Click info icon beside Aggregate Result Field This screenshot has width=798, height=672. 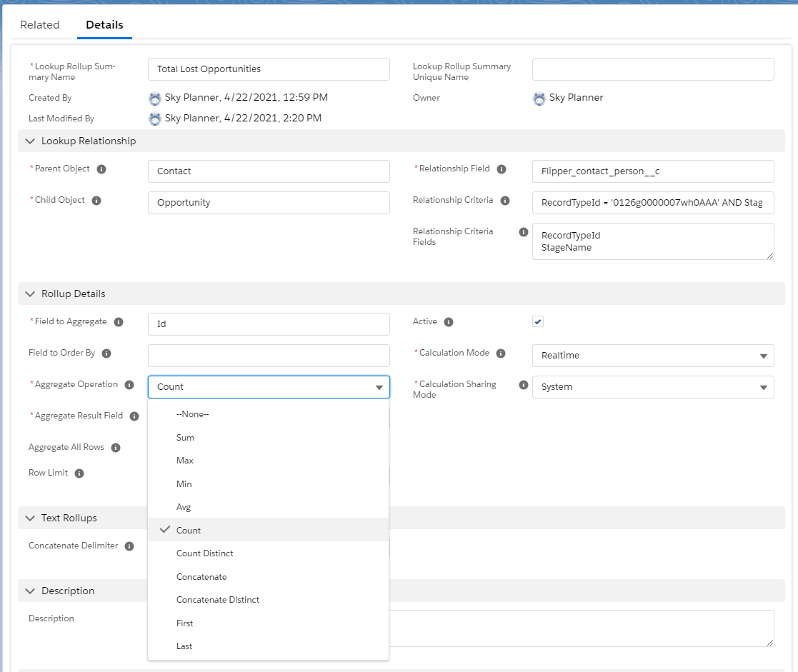click(x=134, y=416)
